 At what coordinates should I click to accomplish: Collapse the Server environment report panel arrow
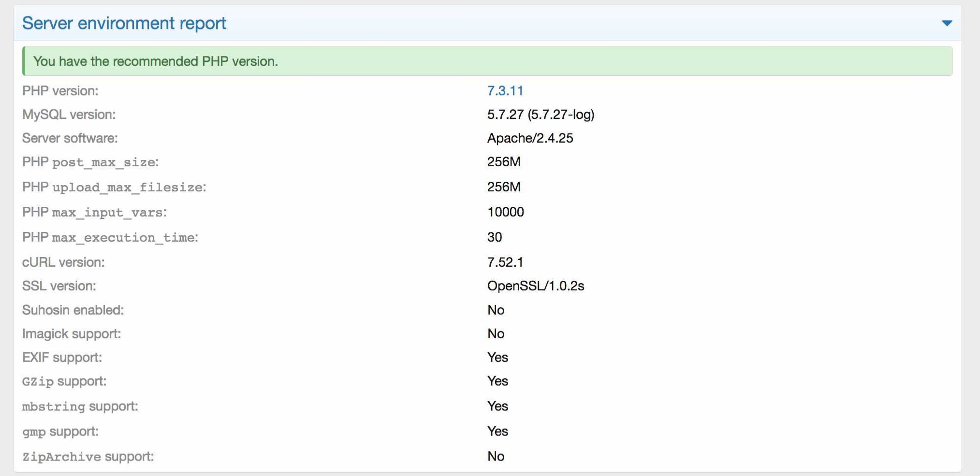[x=947, y=23]
